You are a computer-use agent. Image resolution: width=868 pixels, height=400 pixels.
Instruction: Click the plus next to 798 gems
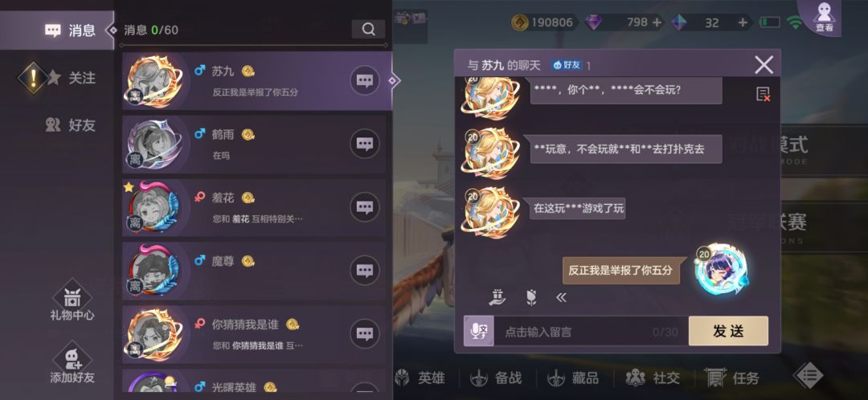click(x=657, y=22)
